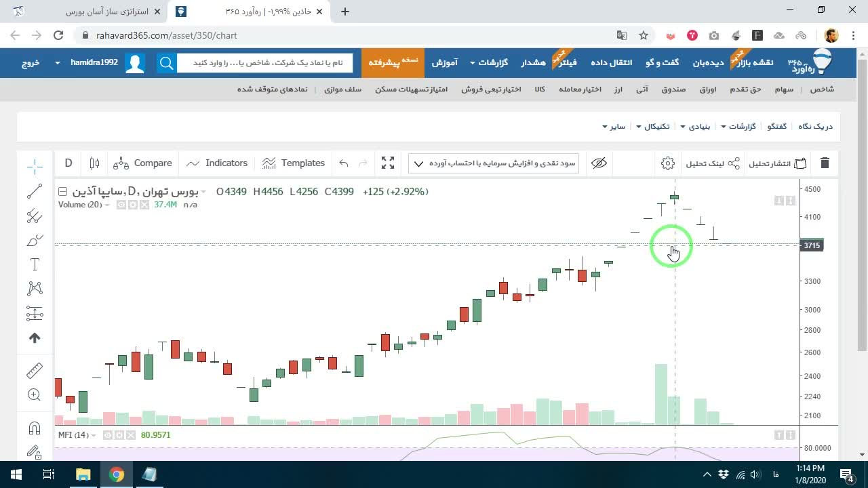The image size is (868, 488).
Task: Toggle the magnet snap mode
Action: click(x=35, y=428)
